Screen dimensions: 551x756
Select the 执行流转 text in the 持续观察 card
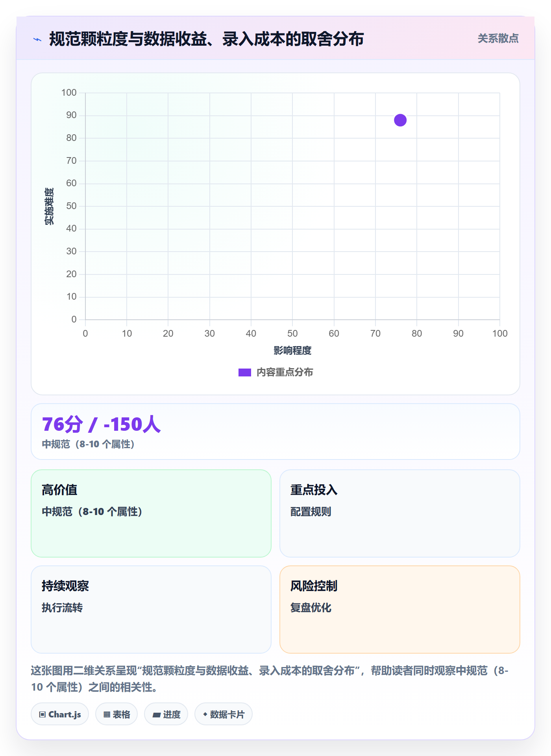point(62,608)
